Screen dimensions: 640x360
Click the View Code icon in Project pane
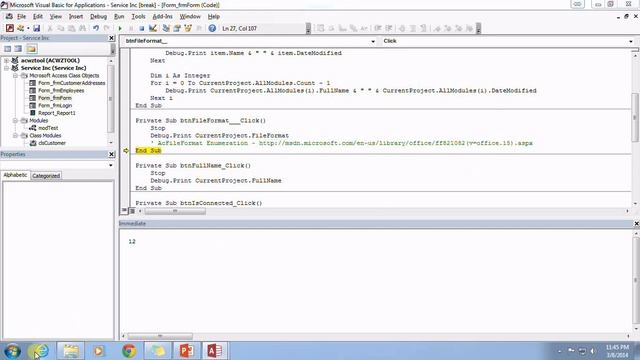(8, 49)
